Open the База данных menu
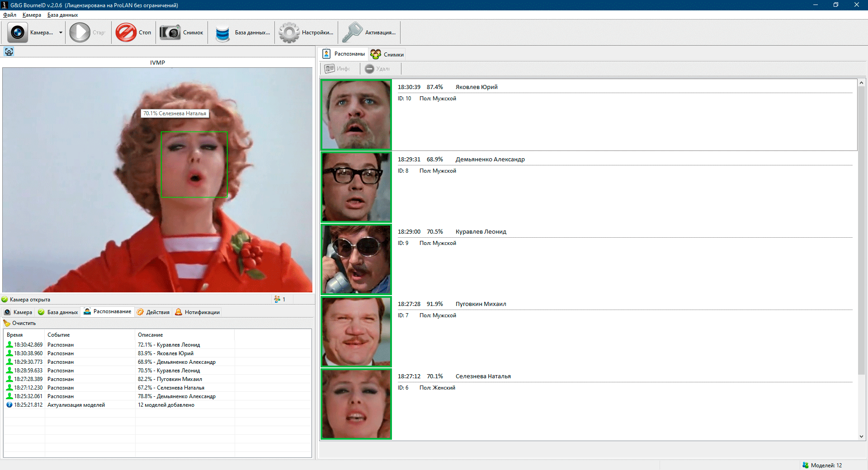868x470 pixels. [x=62, y=15]
